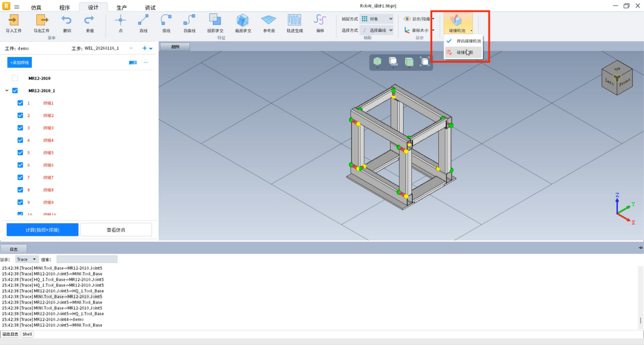Collapse the MR12-2010_1 tree node

tap(7, 91)
